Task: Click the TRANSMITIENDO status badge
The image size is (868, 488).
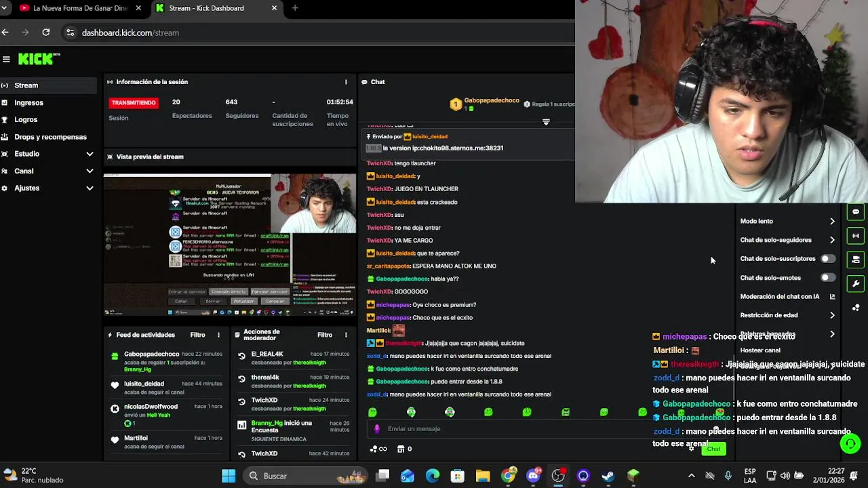Action: (x=134, y=102)
